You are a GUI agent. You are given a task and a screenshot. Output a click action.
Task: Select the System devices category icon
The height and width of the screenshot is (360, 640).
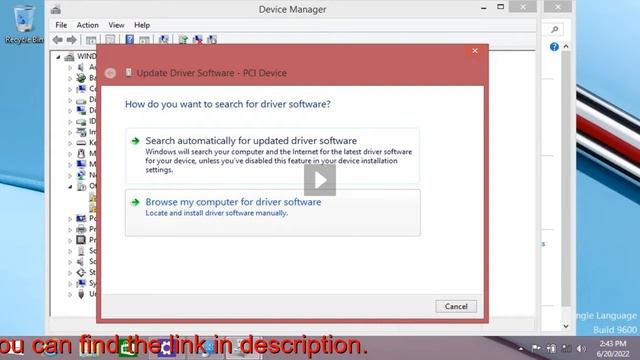[81, 283]
